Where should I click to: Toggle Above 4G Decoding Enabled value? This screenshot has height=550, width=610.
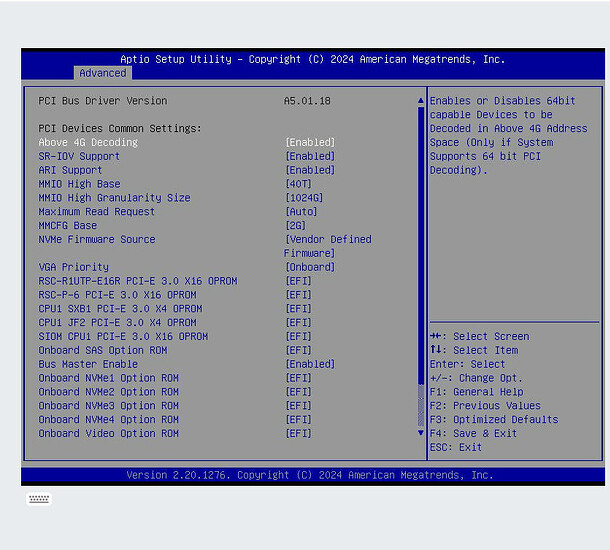pos(310,143)
